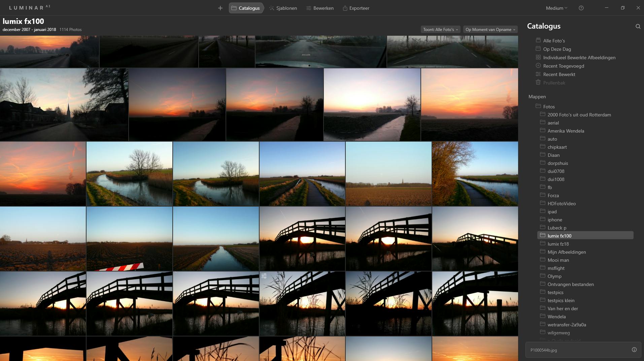Show Recent Toegevoegd photos
This screenshot has width=644, height=361.
[x=564, y=66]
